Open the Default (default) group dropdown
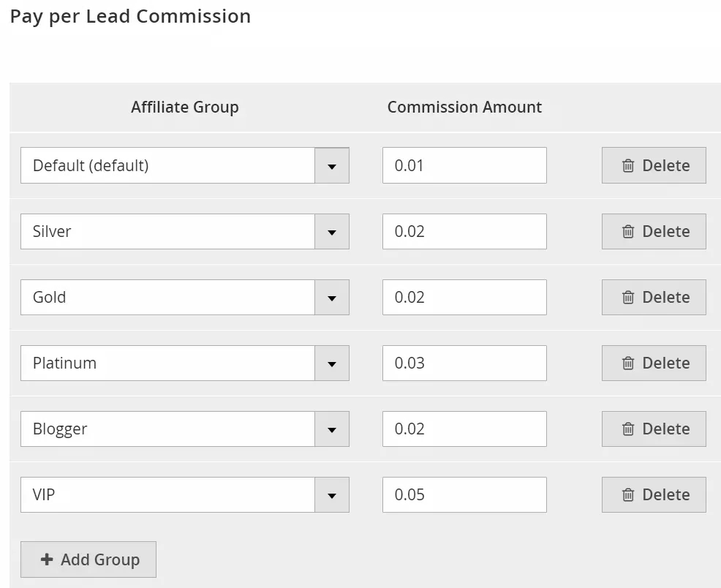721x588 pixels. point(332,165)
